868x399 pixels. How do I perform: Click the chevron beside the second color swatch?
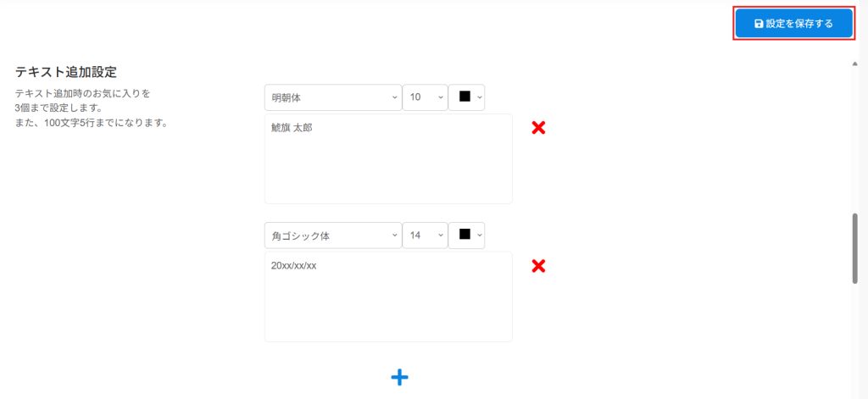[x=480, y=236]
